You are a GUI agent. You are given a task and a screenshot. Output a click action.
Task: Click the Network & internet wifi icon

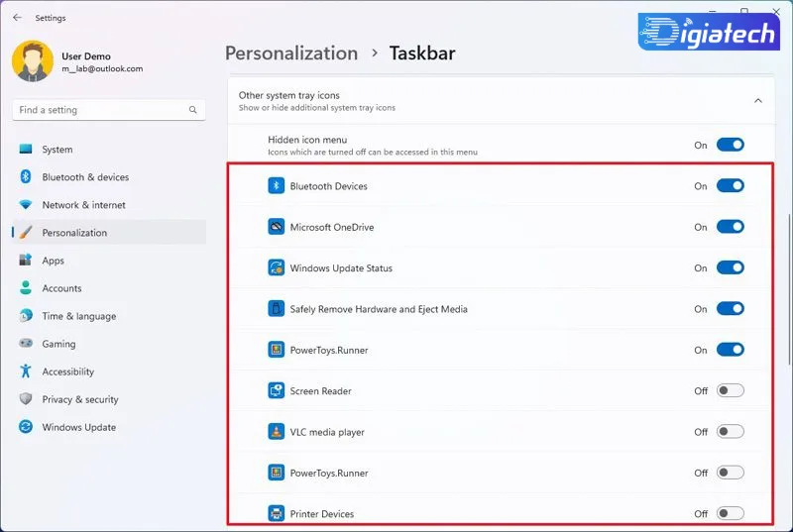click(x=26, y=205)
